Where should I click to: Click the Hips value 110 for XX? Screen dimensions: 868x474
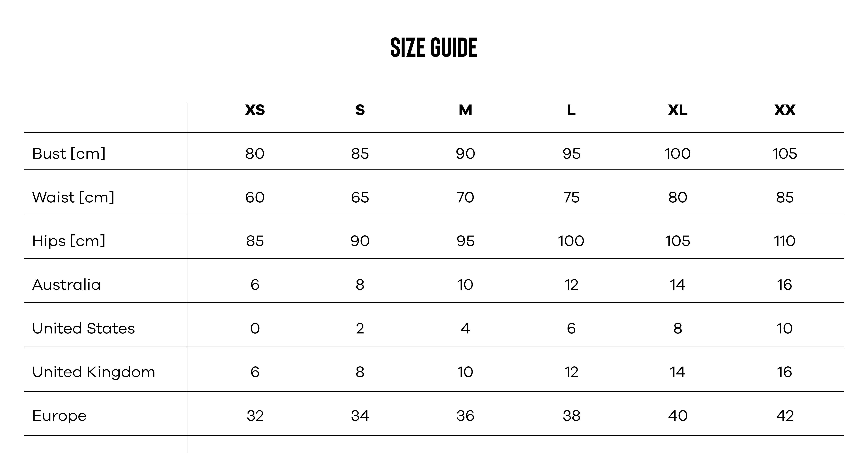pos(784,241)
